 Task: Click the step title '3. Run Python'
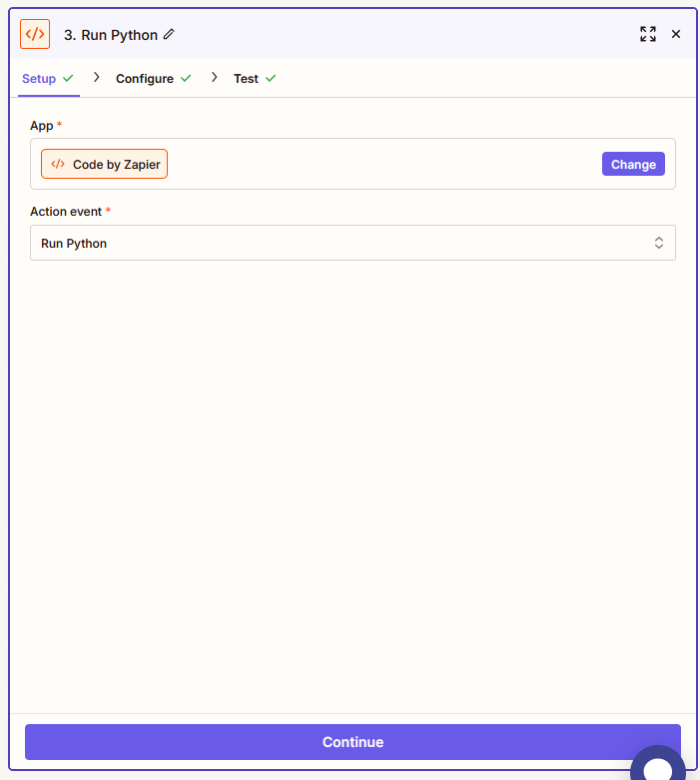tap(111, 35)
